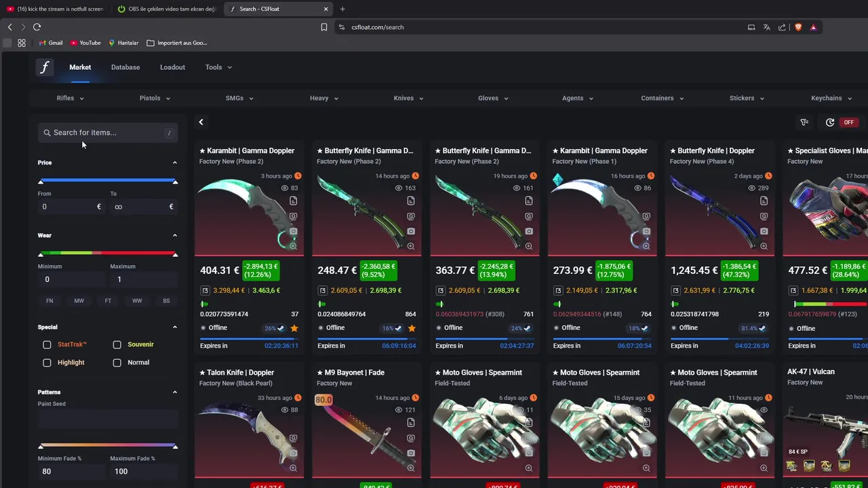Open new browser tab with plus button

click(x=342, y=9)
